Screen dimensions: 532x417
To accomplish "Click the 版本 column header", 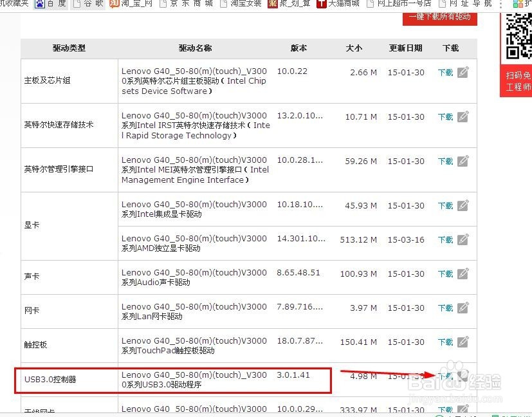I will point(298,48).
